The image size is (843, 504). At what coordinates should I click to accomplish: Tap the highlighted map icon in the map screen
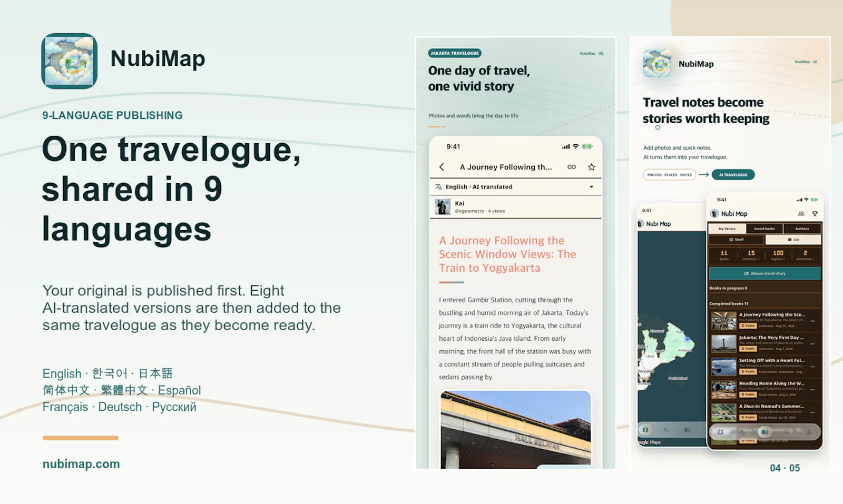pyautogui.click(x=645, y=430)
